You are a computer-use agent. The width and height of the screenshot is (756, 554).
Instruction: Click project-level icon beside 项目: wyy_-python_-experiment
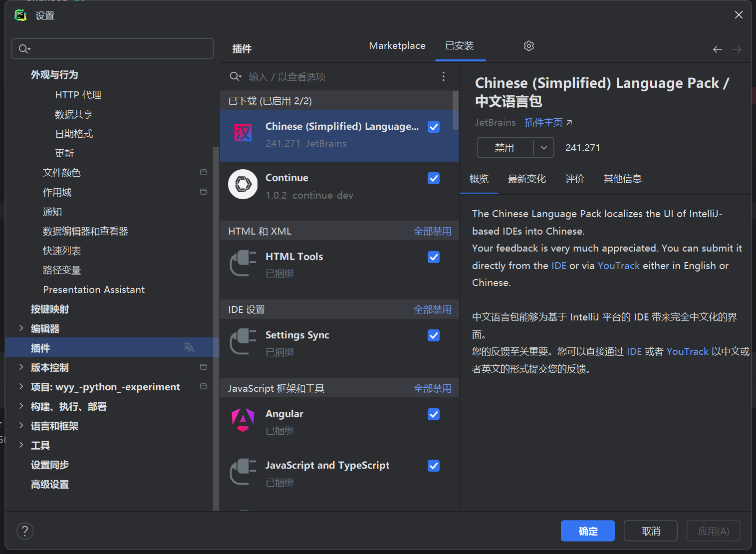[203, 386]
